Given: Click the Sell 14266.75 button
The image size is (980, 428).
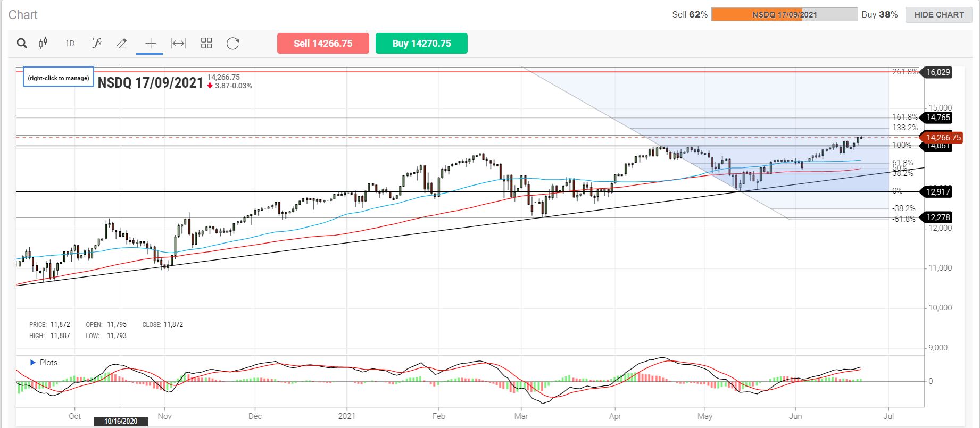Looking at the screenshot, I should coord(323,44).
